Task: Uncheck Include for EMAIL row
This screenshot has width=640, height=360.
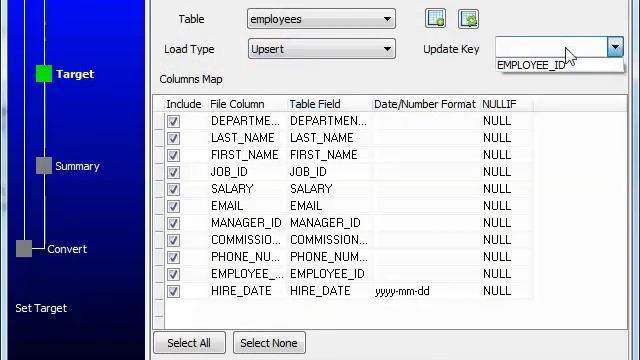Action: [173, 206]
